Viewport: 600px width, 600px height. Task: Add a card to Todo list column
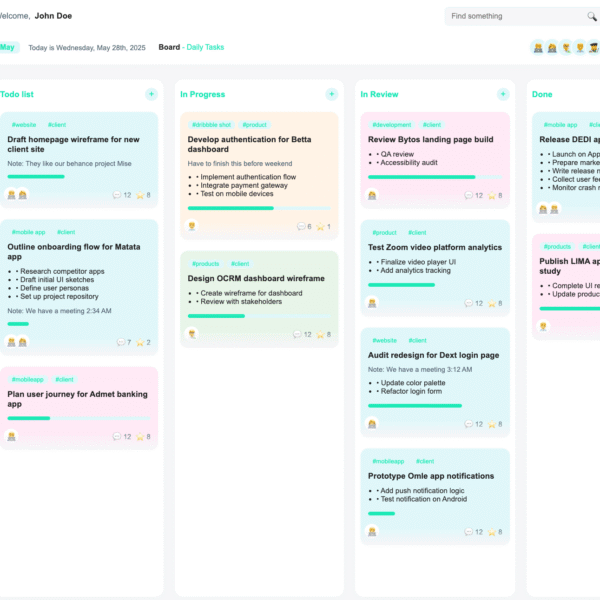(x=151, y=94)
